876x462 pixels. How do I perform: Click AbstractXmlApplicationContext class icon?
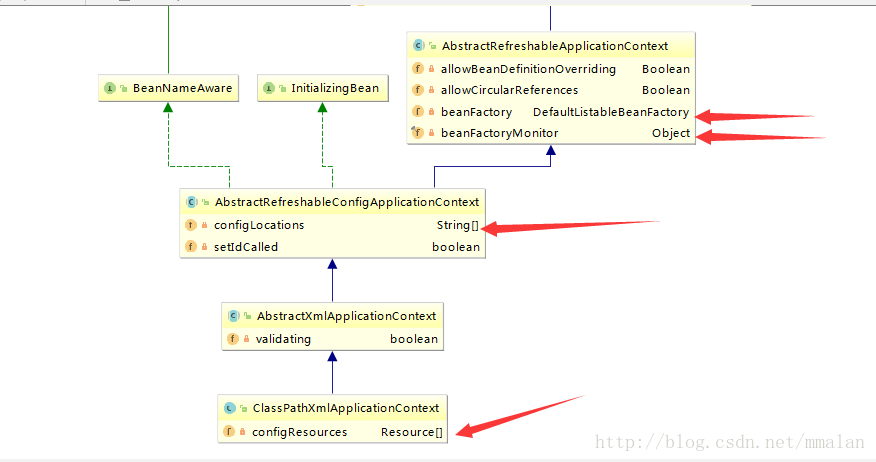point(234,316)
